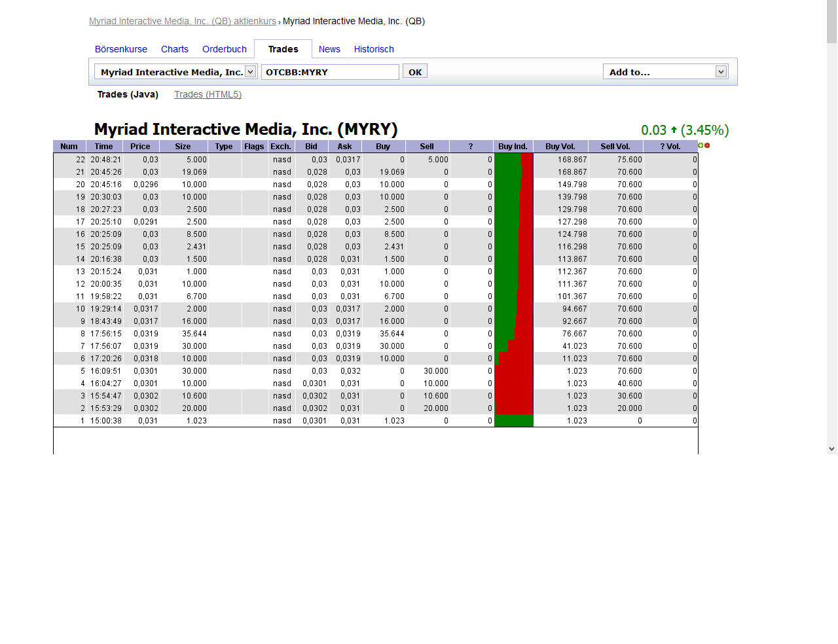Screen dimensions: 838x644
Task: Click the Type column header
Action: 225,147
